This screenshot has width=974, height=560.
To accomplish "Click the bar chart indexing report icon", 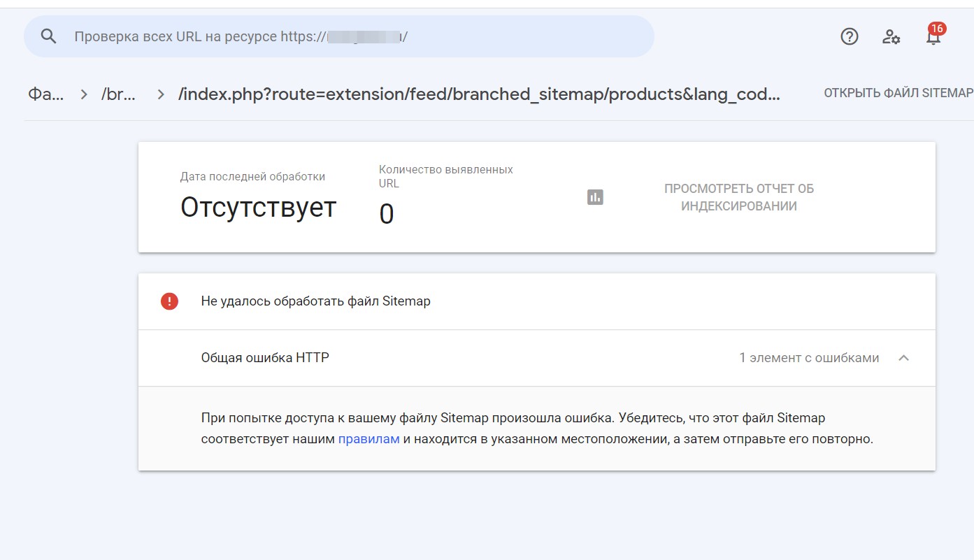I will coord(595,197).
